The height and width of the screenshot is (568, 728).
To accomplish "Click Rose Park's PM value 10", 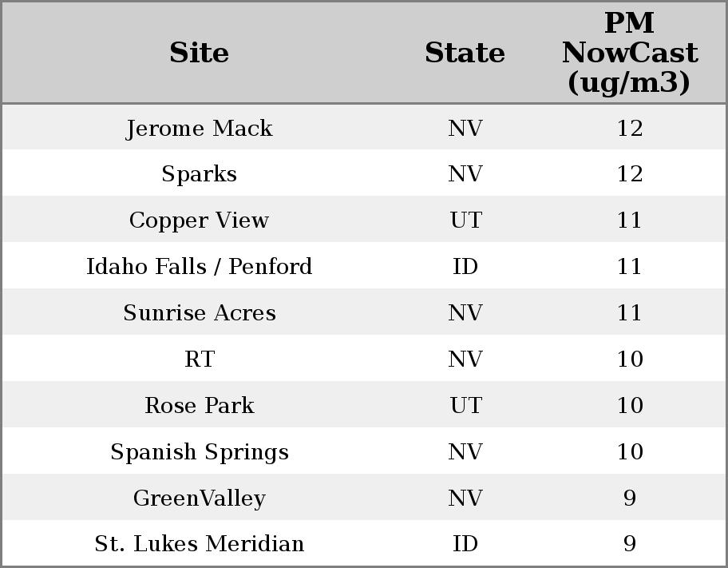I will (630, 405).
